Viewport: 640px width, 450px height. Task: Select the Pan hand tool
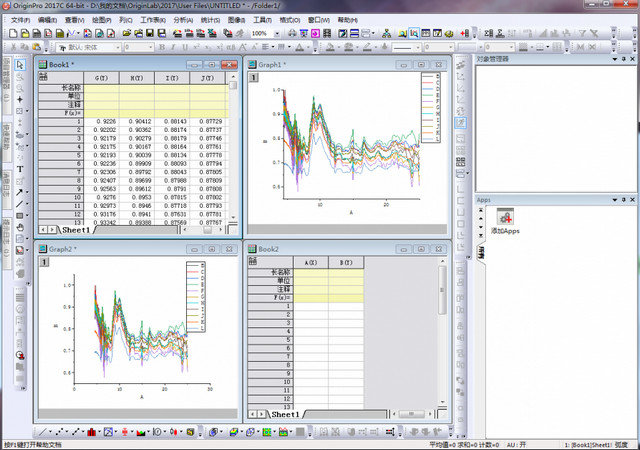tap(20, 227)
